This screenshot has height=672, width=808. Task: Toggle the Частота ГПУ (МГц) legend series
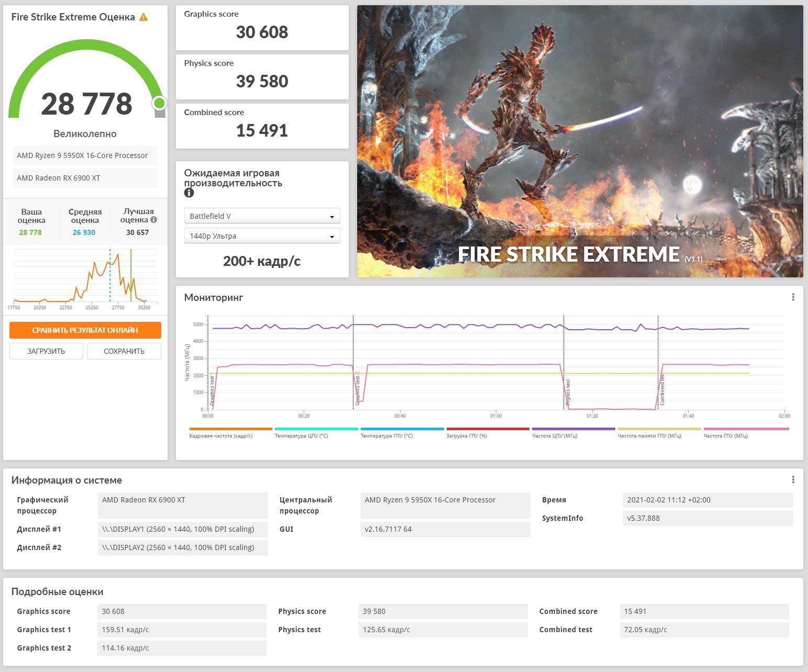[x=746, y=433]
